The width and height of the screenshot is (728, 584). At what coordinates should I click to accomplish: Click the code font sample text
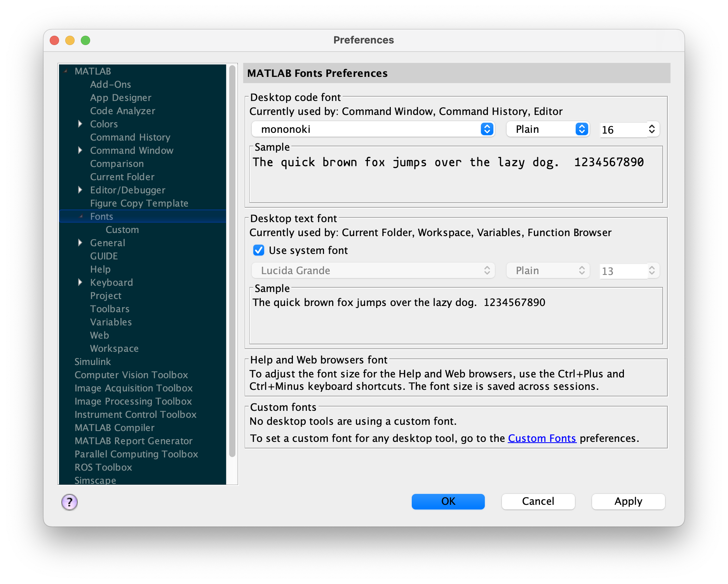coord(448,162)
